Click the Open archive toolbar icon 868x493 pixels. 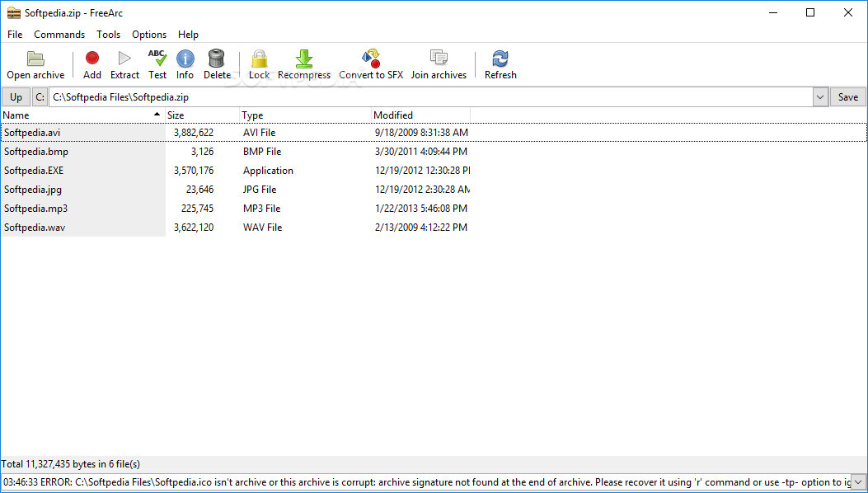(x=35, y=59)
